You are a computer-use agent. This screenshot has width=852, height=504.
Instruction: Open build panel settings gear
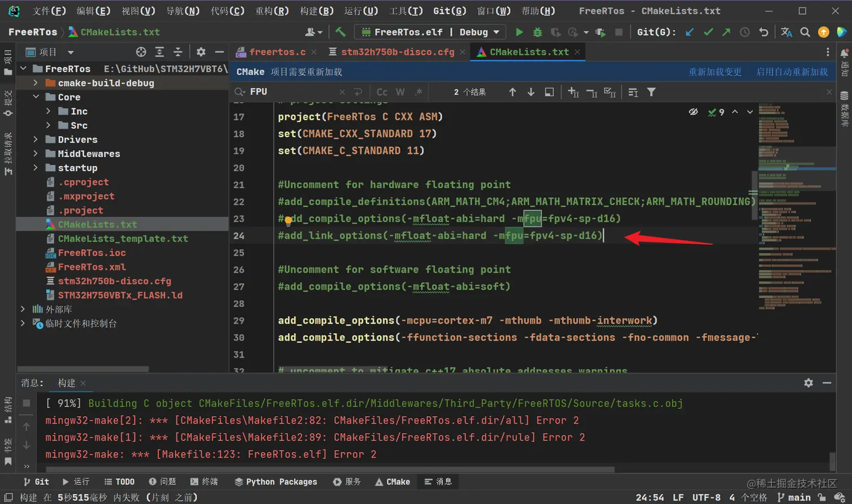(x=809, y=382)
